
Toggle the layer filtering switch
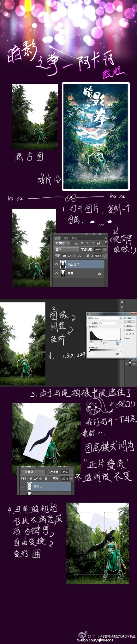point(106,243)
